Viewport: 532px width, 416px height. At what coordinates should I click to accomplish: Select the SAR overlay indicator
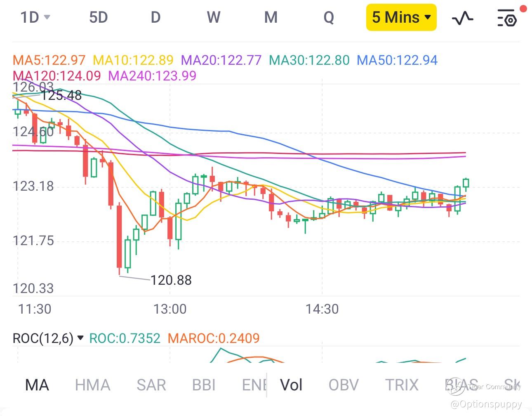click(x=151, y=385)
